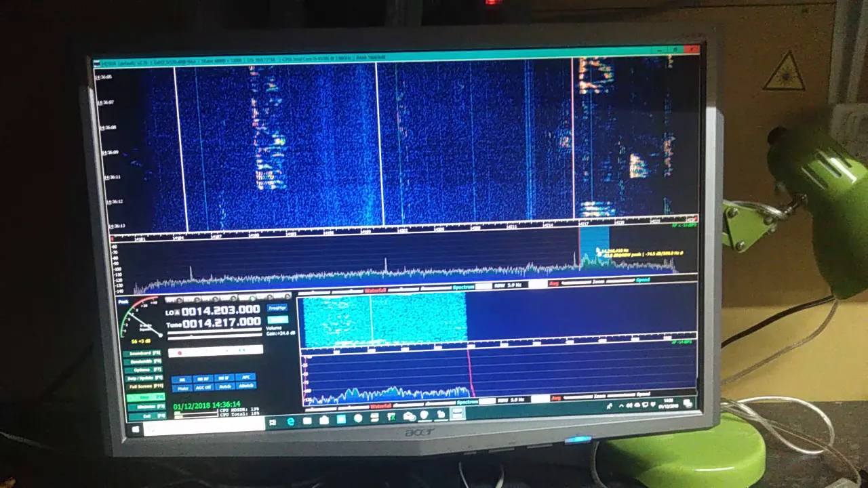Image resolution: width=868 pixels, height=488 pixels.
Task: Click the cyan button below FreqMgr
Action: tap(278, 319)
